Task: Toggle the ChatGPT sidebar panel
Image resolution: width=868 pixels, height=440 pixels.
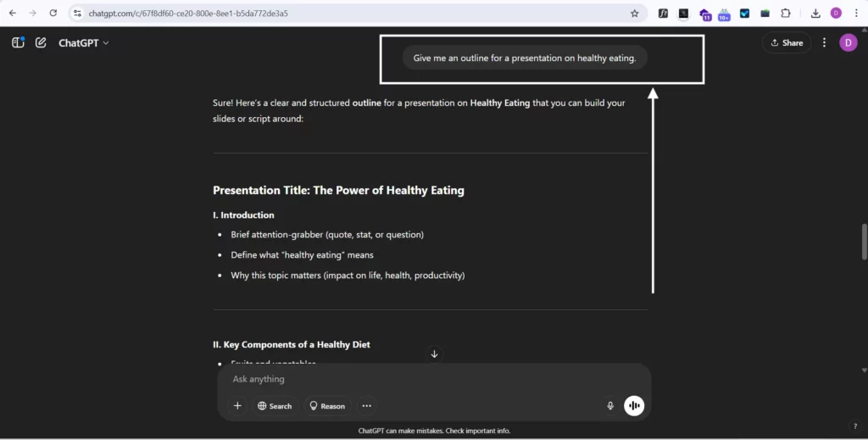Action: pyautogui.click(x=18, y=42)
